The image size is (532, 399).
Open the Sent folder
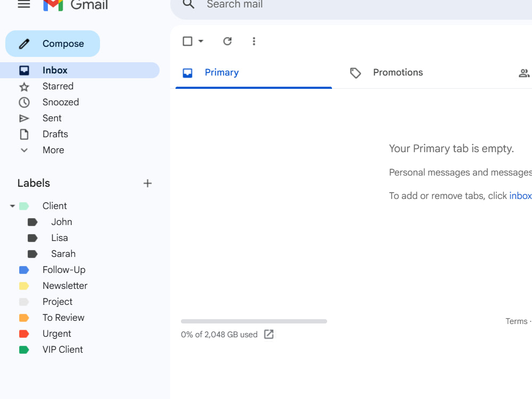coord(80,118)
